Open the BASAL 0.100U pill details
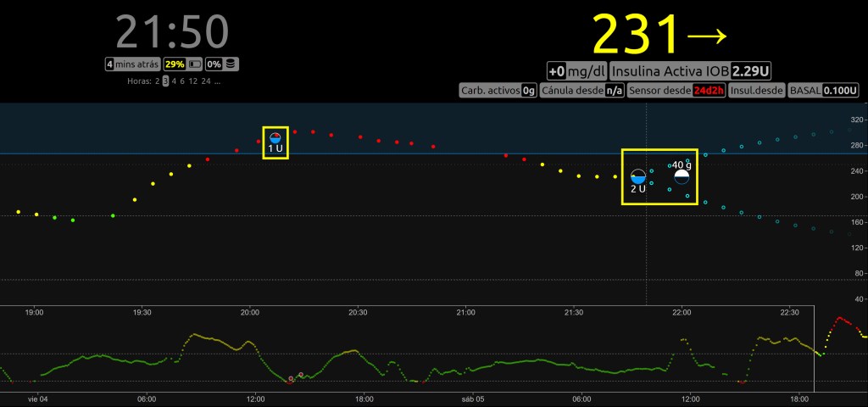The image size is (868, 407). point(823,90)
